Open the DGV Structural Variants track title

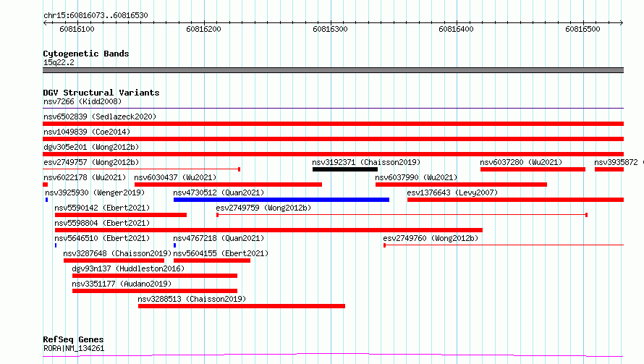(101, 93)
